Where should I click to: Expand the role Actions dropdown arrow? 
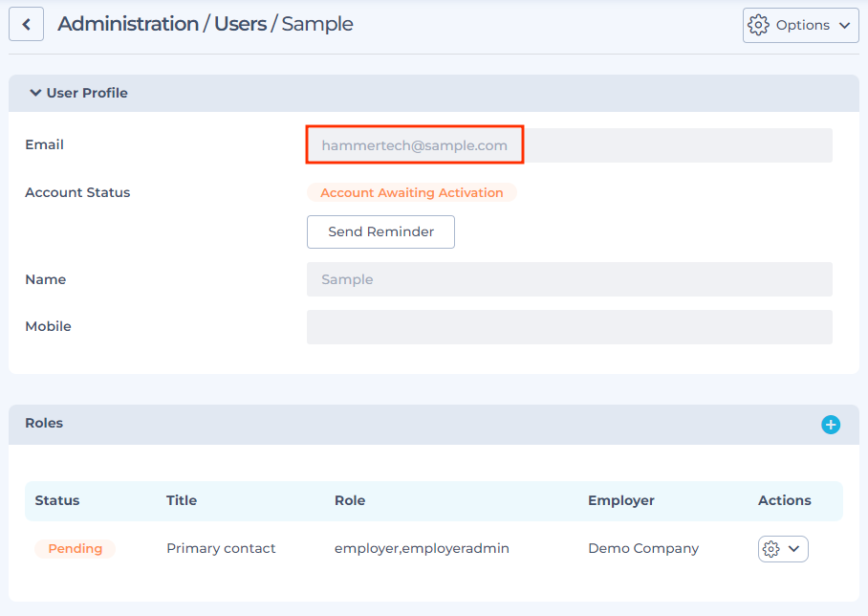(793, 549)
